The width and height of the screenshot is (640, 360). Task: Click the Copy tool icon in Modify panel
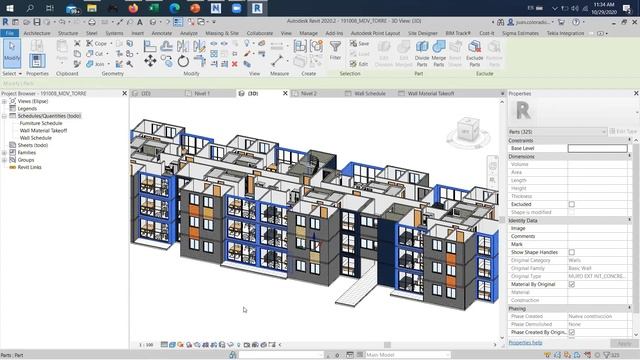(x=167, y=61)
